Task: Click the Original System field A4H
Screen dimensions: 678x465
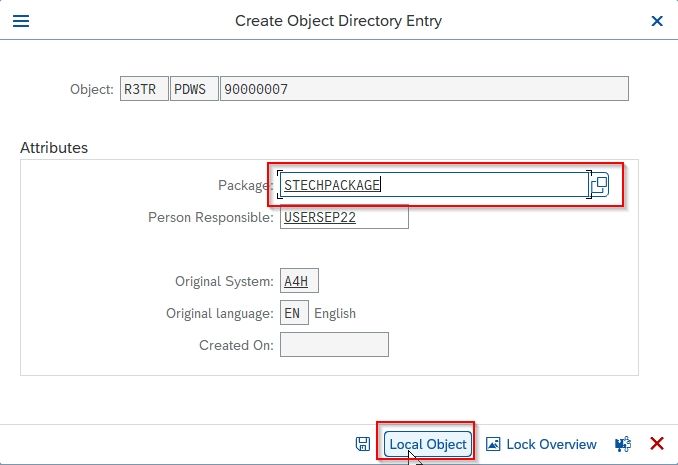Action: [x=299, y=281]
